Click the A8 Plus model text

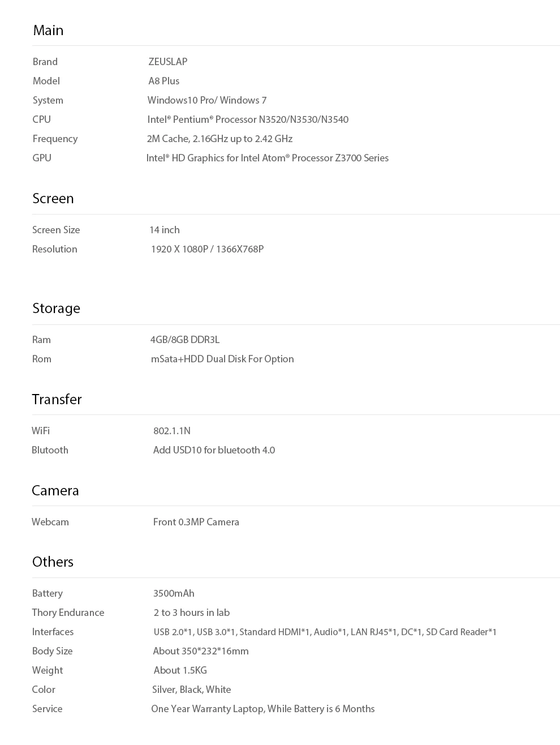[x=164, y=81]
